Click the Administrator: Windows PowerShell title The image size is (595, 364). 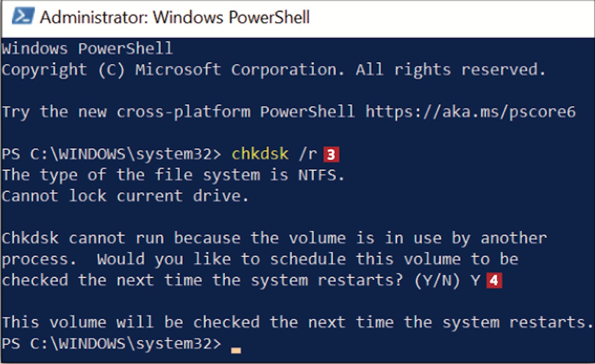pyautogui.click(x=175, y=17)
